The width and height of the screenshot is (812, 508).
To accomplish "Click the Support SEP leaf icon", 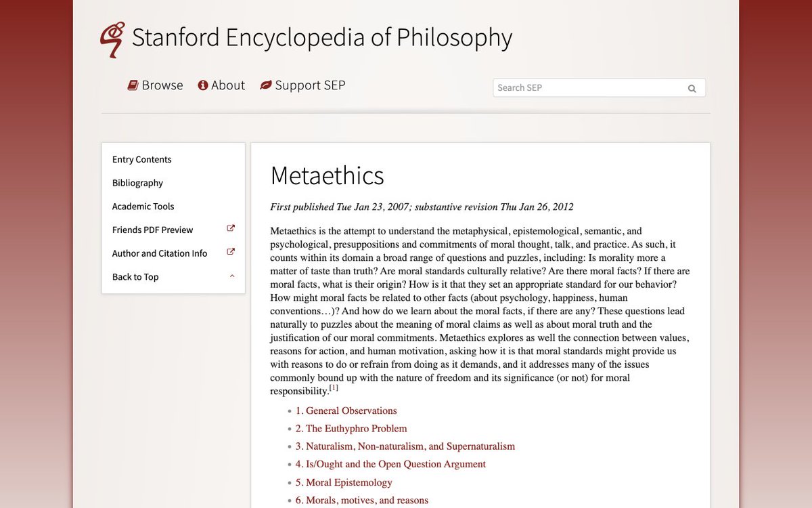I will (x=266, y=85).
